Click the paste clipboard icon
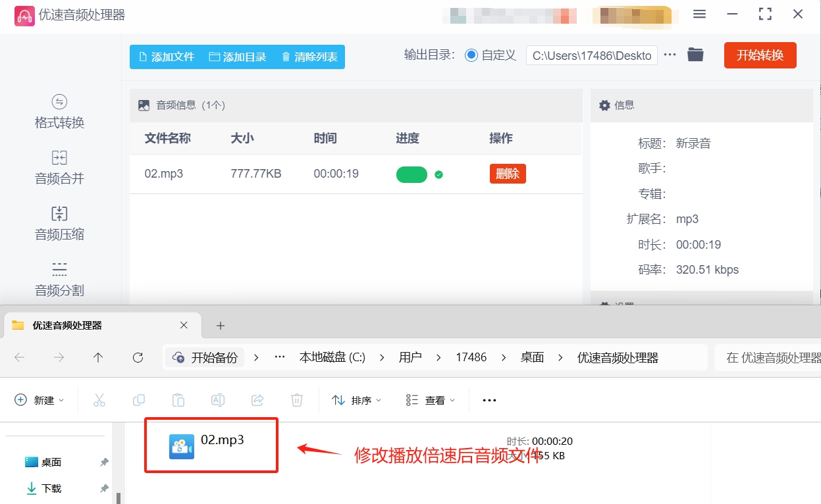The height and width of the screenshot is (504, 821). click(178, 400)
